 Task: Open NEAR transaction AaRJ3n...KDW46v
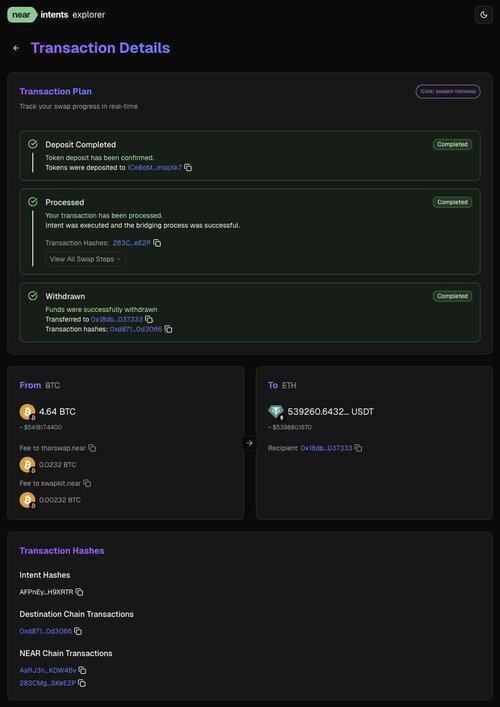[x=48, y=670]
